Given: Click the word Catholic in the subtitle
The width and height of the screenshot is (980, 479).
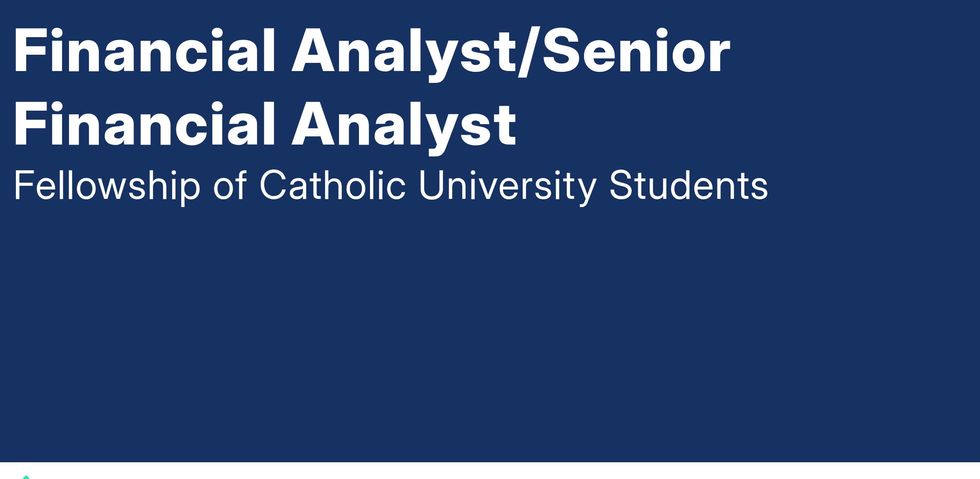Looking at the screenshot, I should click(x=332, y=185).
